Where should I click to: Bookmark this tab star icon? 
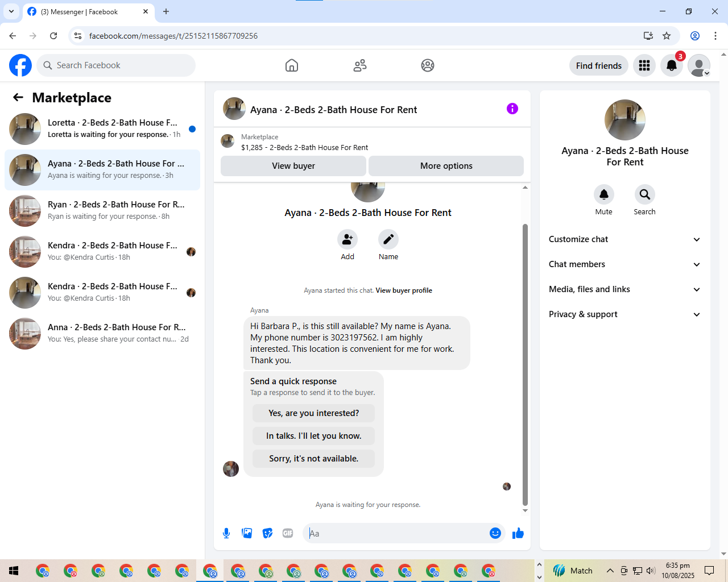[667, 36]
